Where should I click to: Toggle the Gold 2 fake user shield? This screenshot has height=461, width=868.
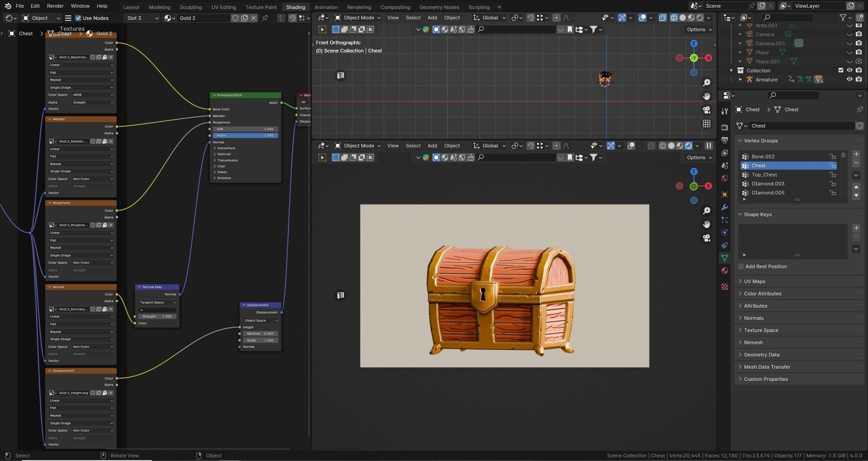(x=235, y=18)
